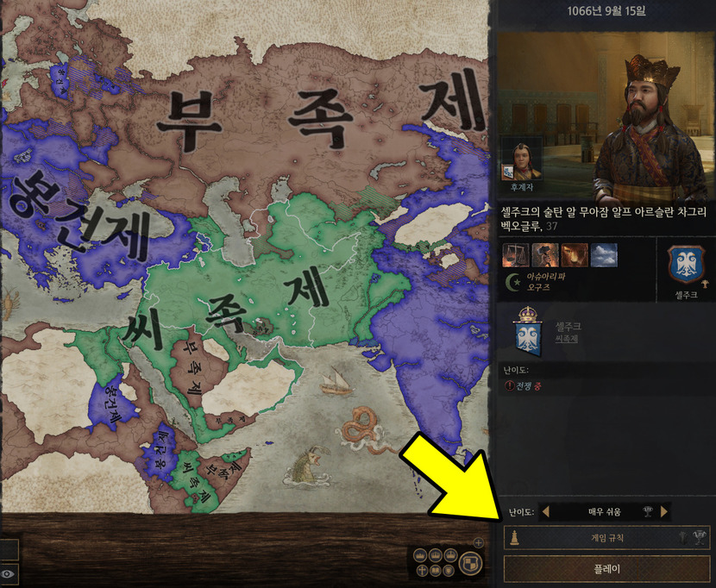Switch to the cross faith map mode

[423, 571]
